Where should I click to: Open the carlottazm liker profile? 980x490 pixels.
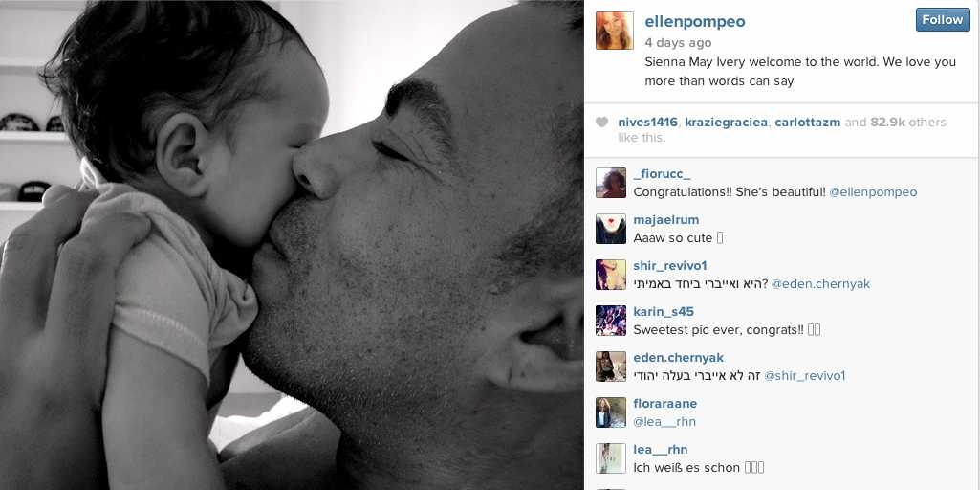click(808, 122)
